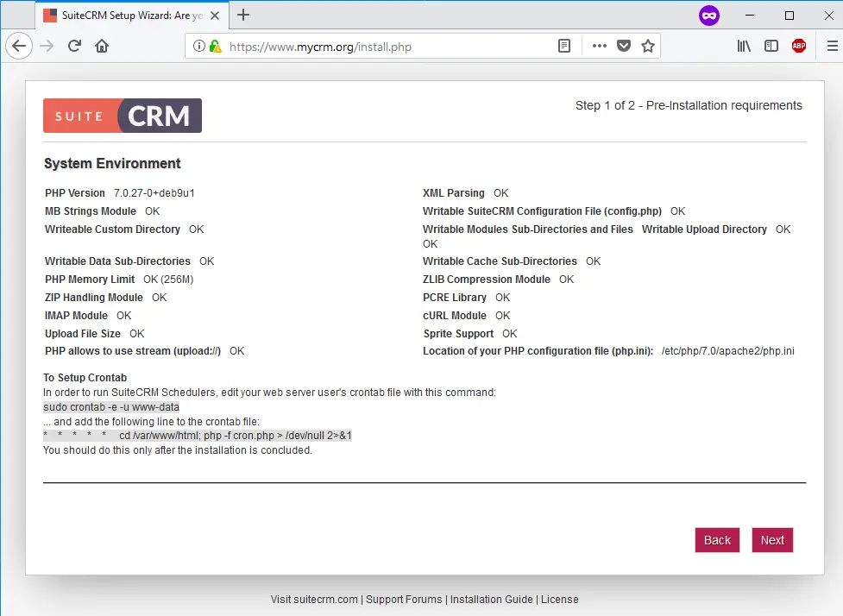Select the SuiteCRM Setup Wizard tab
Viewport: 843px width, 616px height.
tap(132, 16)
